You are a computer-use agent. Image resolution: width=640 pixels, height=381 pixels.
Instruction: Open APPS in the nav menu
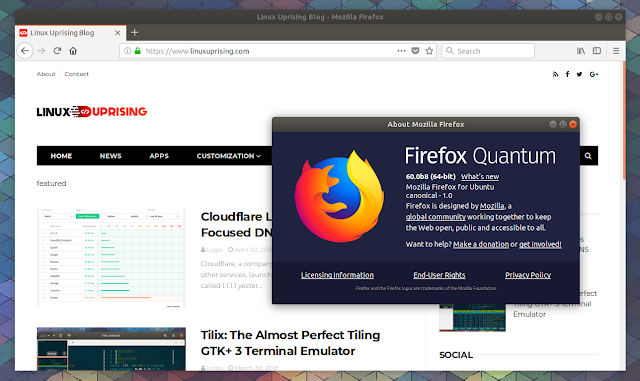159,156
